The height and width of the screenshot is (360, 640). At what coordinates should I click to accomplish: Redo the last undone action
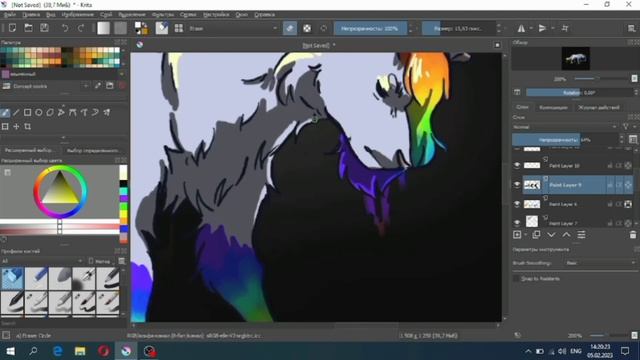click(x=81, y=28)
